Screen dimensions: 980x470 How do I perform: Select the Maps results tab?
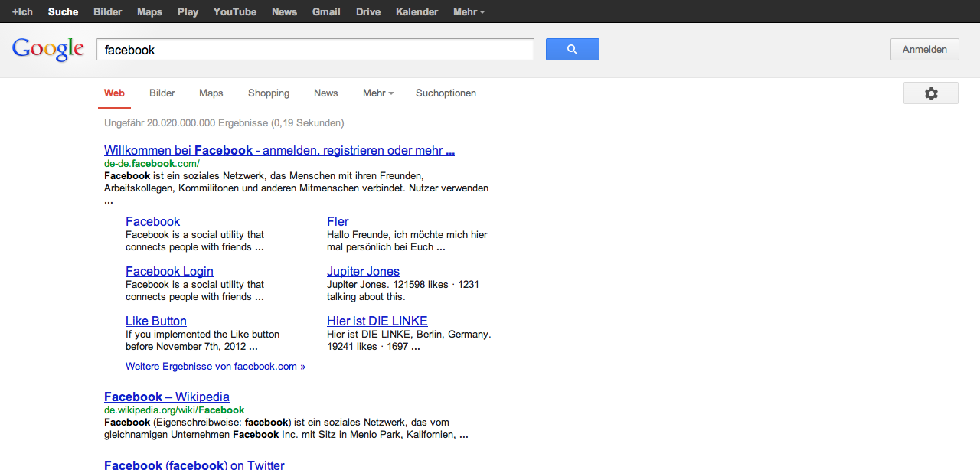click(x=211, y=93)
